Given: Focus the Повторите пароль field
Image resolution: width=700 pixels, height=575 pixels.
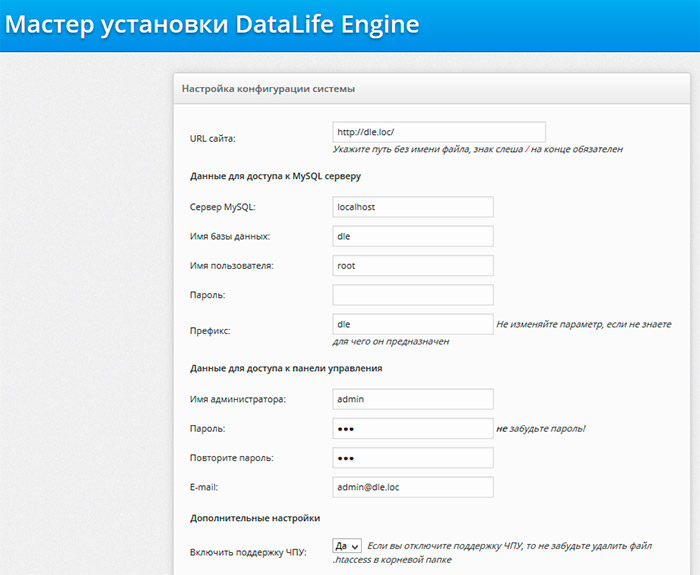Looking at the screenshot, I should [x=413, y=458].
